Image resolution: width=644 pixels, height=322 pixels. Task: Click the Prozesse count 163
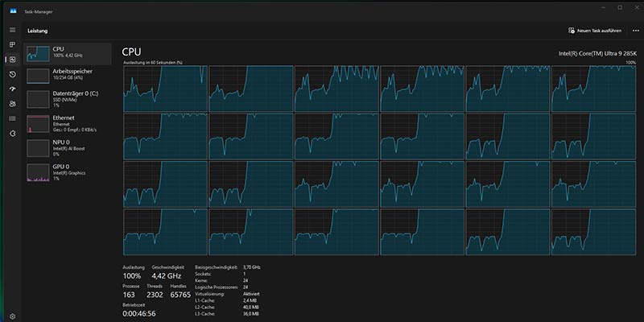[x=129, y=295]
